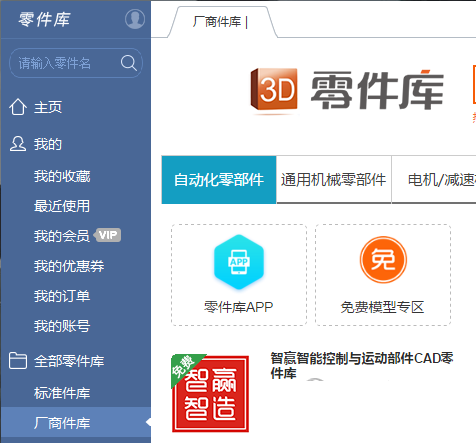Screen dimensions: 476x443
Task: Open 标准件库
Action: [62, 393]
